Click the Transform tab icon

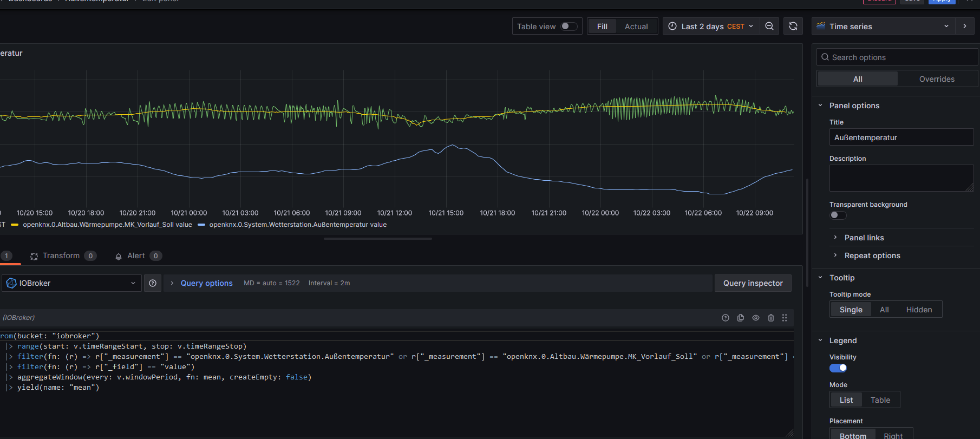pyautogui.click(x=34, y=256)
